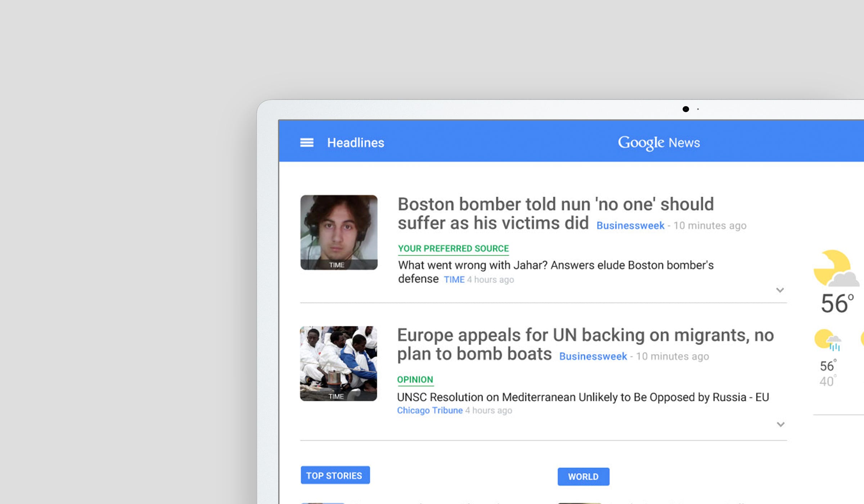Click the OPINION label

pos(415,380)
